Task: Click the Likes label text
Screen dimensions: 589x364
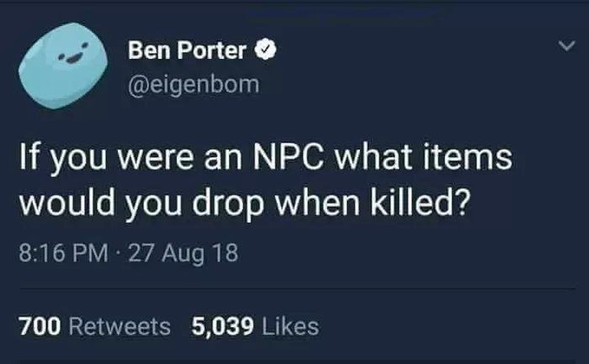Action: coord(290,326)
